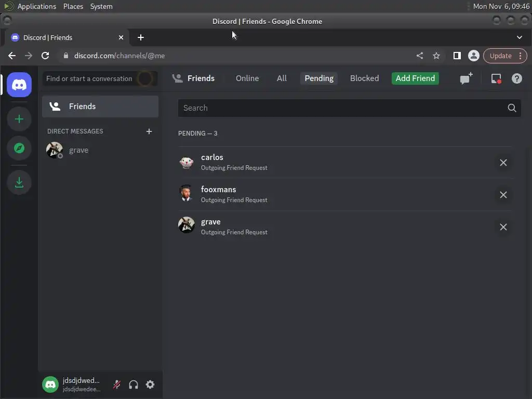The height and width of the screenshot is (399, 532).
Task: Click the search magnifier icon
Action: pos(512,108)
